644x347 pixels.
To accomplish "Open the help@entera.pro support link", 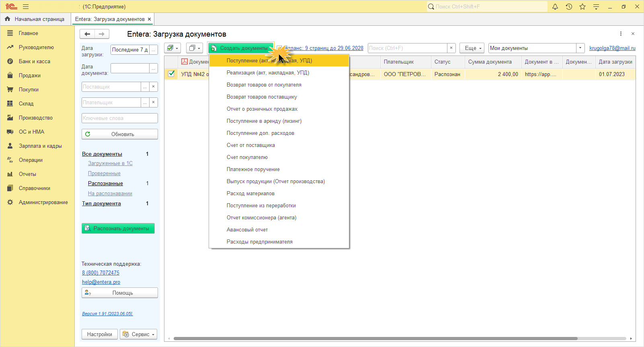I will [101, 282].
